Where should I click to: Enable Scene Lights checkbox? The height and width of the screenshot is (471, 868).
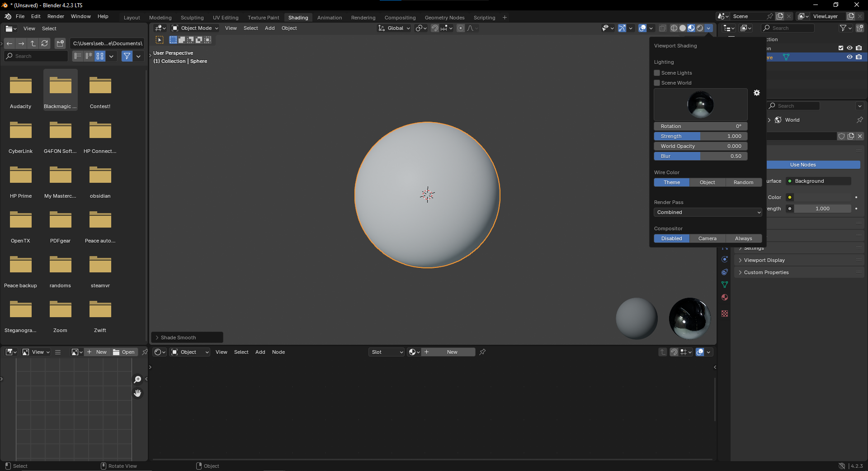click(656, 73)
